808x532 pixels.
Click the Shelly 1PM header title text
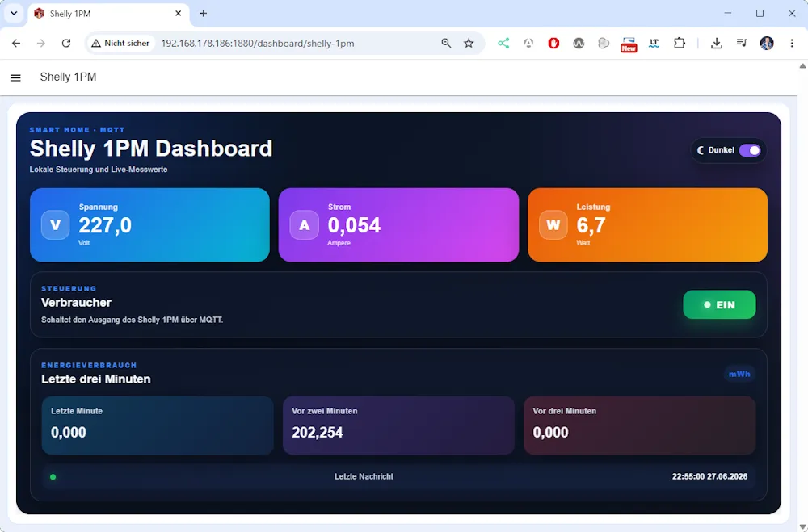coord(68,77)
